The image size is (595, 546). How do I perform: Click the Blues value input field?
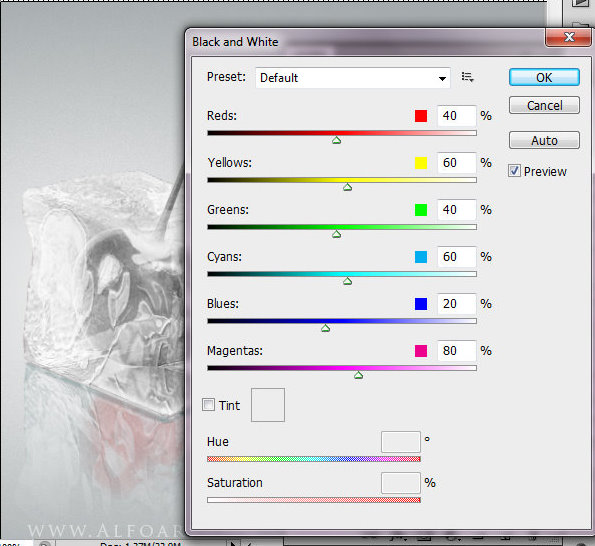(x=456, y=304)
